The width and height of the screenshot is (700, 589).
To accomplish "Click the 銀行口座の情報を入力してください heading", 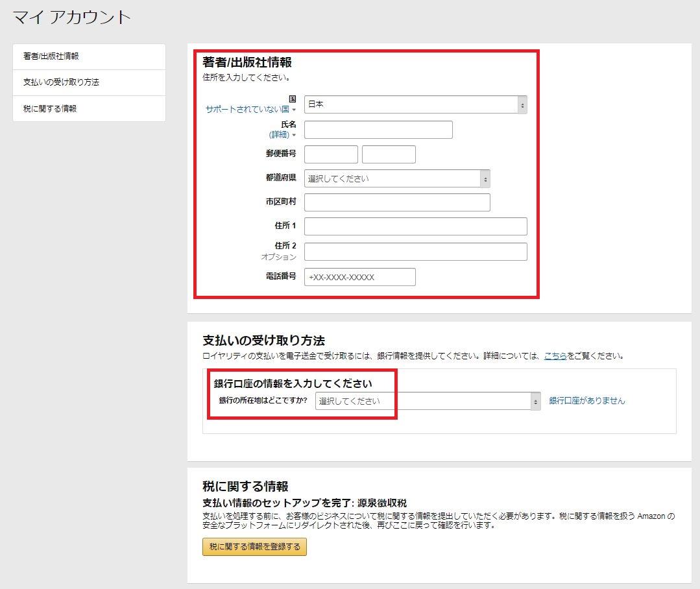I will click(x=293, y=384).
